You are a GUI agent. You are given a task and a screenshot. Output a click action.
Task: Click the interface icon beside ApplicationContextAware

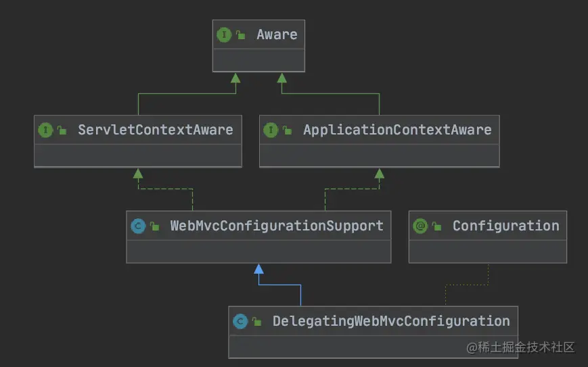tap(271, 130)
